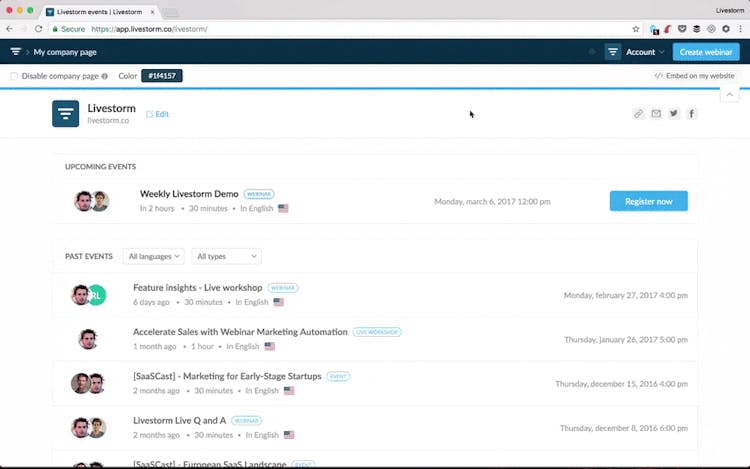Click the browser address bar URL
Screen dimensions: 750x469
(x=149, y=29)
